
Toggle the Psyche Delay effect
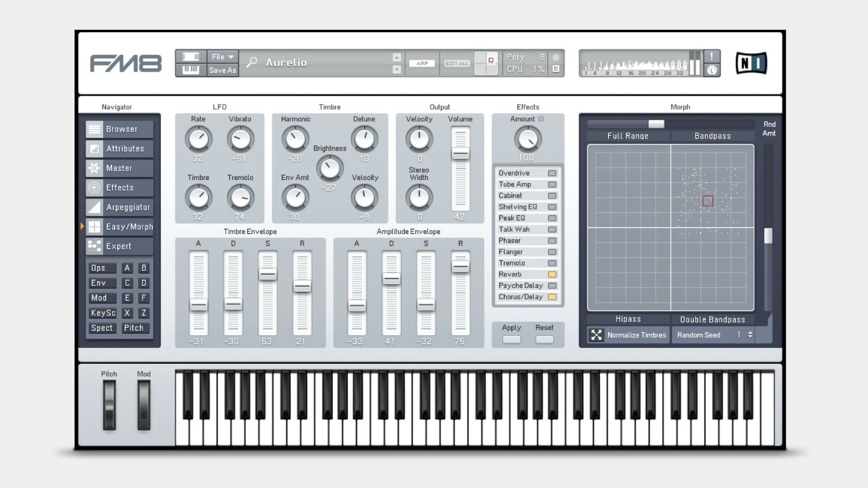pos(552,286)
